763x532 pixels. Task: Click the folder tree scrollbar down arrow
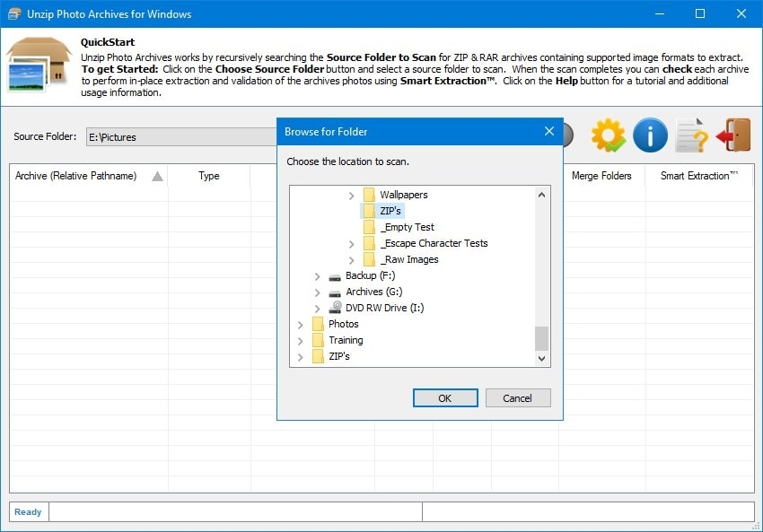point(541,358)
